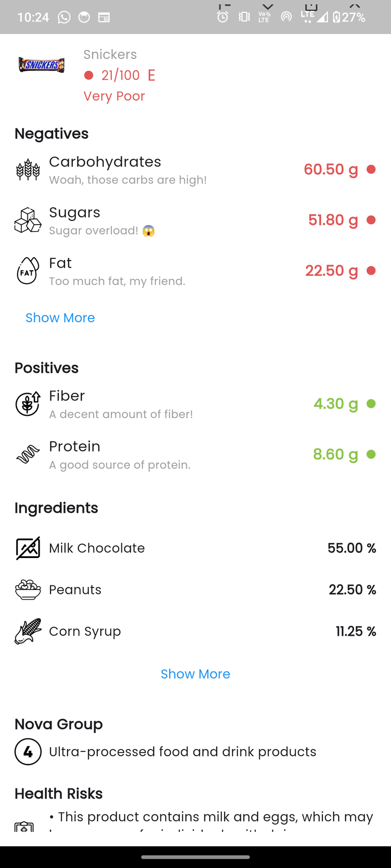The image size is (391, 868).
Task: Tap the Sugars cube icon
Action: 28,220
